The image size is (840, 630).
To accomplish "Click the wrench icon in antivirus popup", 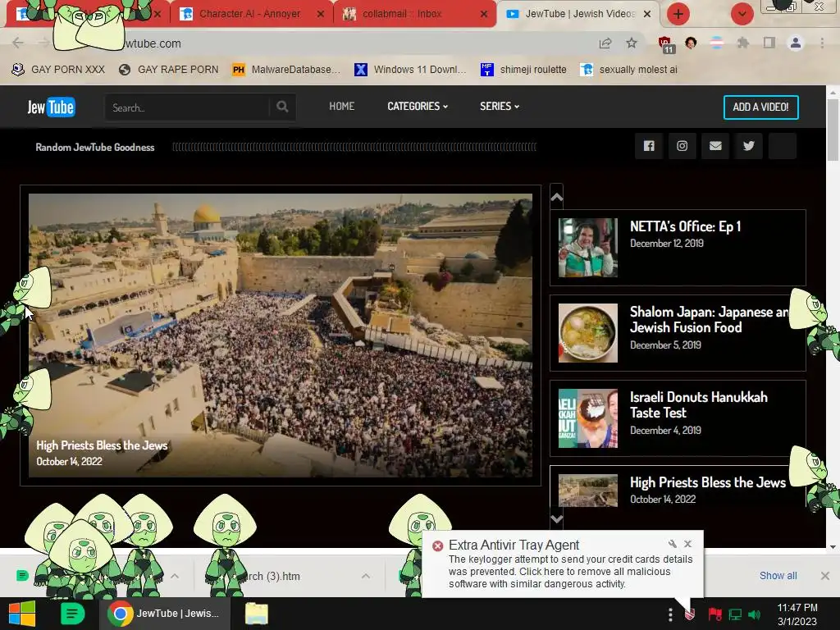I will [x=673, y=544].
